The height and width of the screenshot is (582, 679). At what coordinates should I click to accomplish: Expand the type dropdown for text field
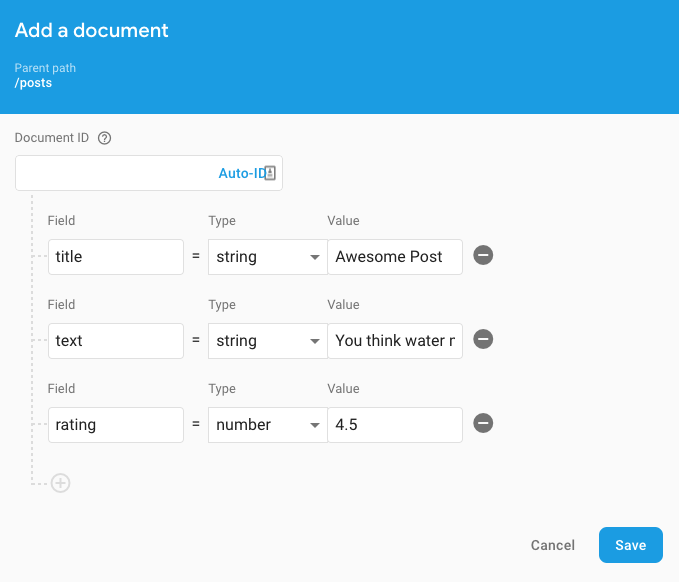pos(267,341)
